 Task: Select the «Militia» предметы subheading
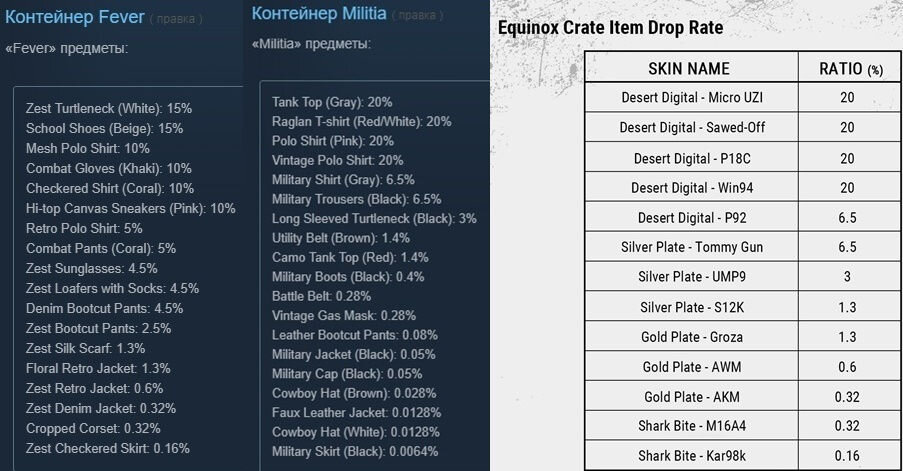point(312,44)
